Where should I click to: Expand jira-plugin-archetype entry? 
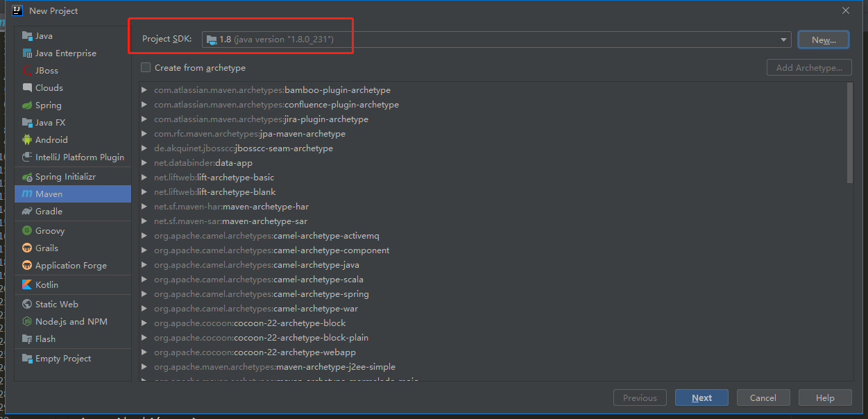coord(144,119)
